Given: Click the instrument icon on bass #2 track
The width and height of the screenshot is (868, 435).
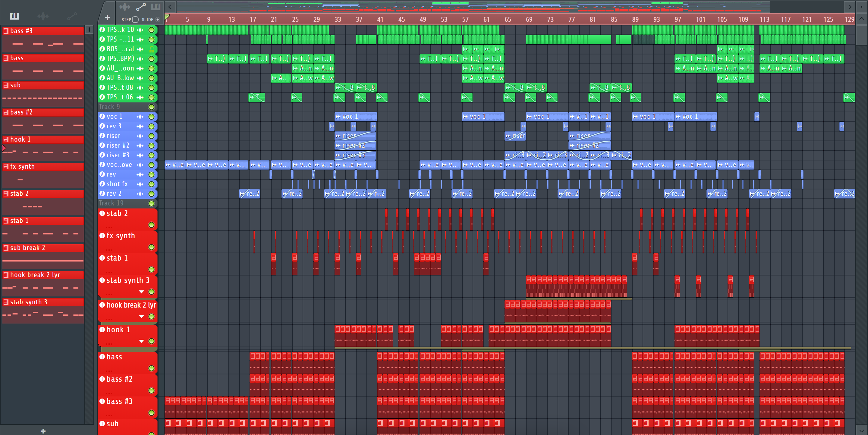Looking at the screenshot, I should [102, 379].
